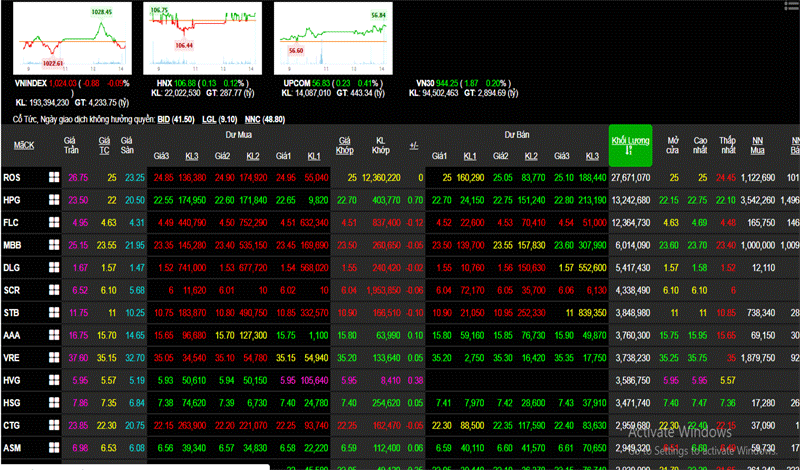Open the grid icon for VRE

coord(54,357)
